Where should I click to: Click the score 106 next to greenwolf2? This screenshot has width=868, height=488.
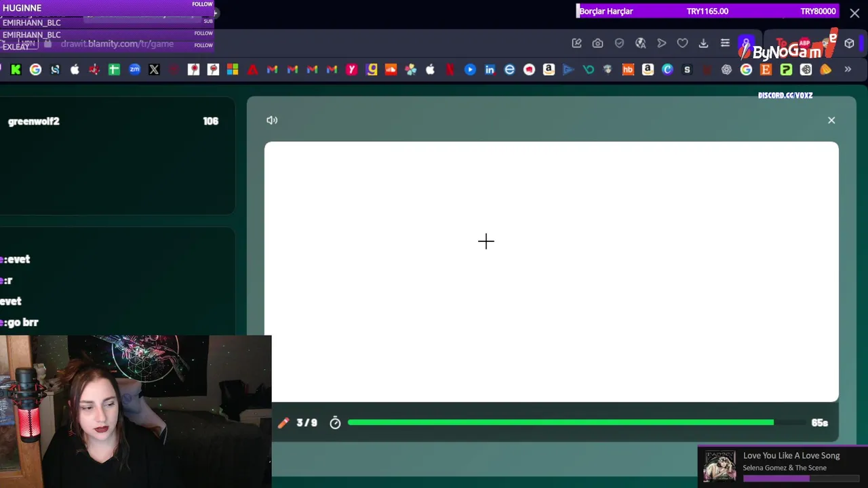(210, 121)
